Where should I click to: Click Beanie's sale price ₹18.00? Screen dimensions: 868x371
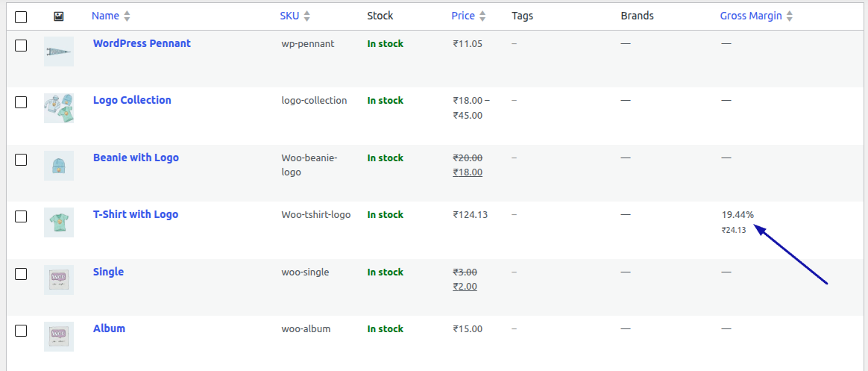[x=468, y=172]
